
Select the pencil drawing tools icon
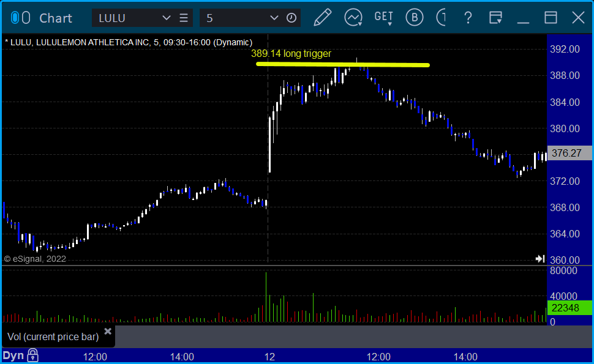[x=322, y=17]
